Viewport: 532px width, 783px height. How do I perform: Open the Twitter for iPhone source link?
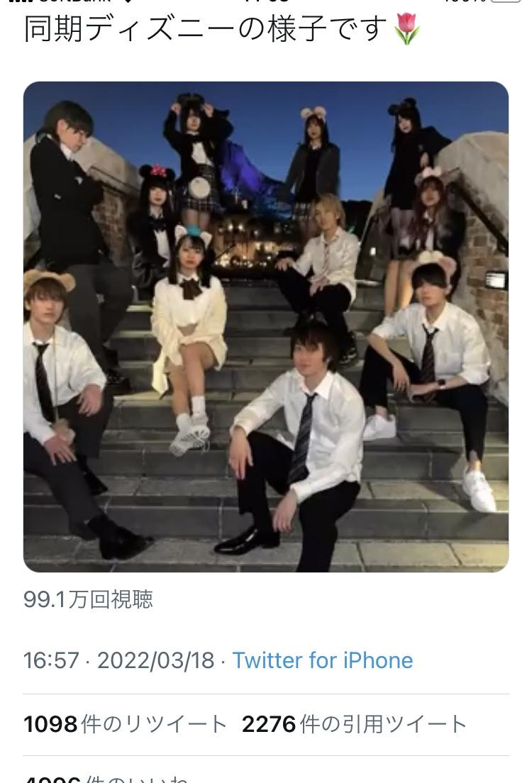[323, 660]
